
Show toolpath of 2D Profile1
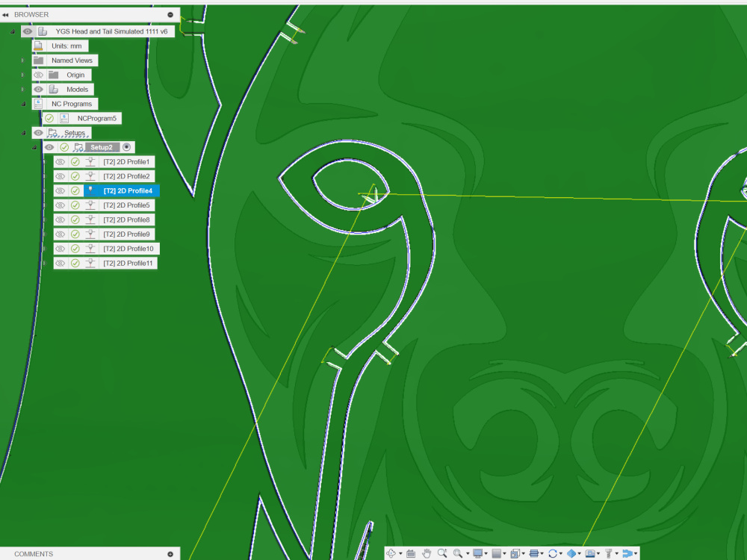60,162
